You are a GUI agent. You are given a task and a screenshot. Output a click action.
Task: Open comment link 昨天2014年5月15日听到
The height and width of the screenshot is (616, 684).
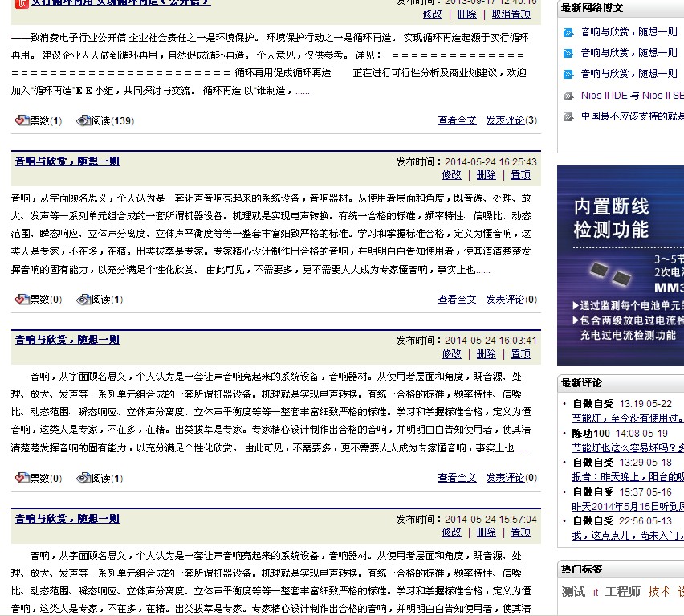(628, 507)
